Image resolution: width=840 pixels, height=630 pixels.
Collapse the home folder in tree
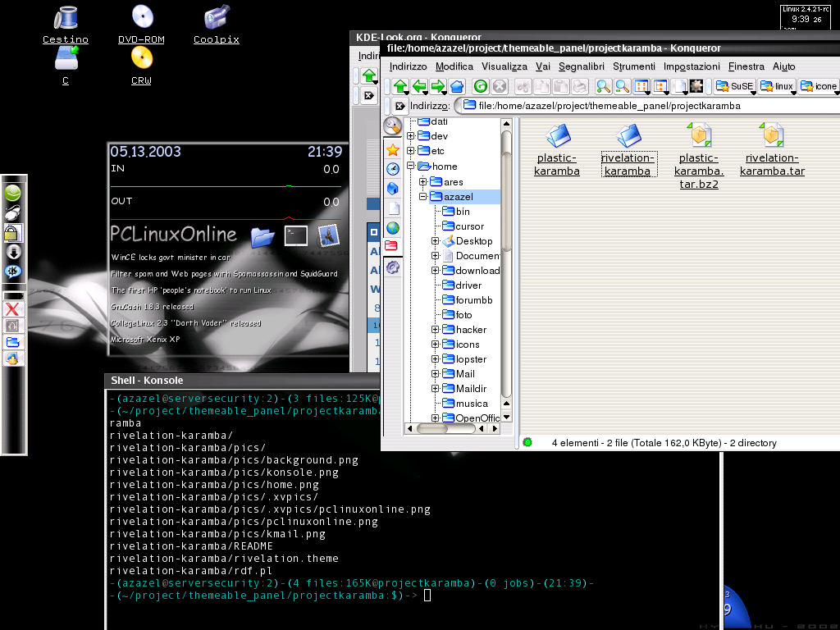[411, 166]
